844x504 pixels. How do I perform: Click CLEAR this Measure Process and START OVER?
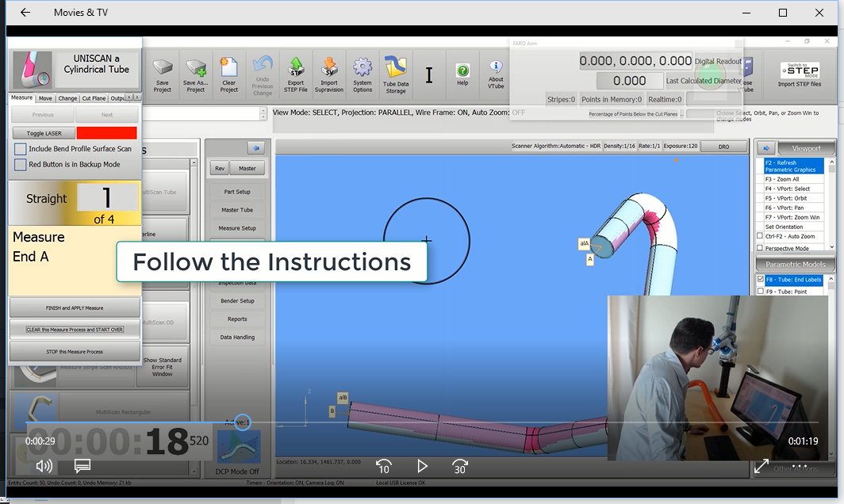75,329
